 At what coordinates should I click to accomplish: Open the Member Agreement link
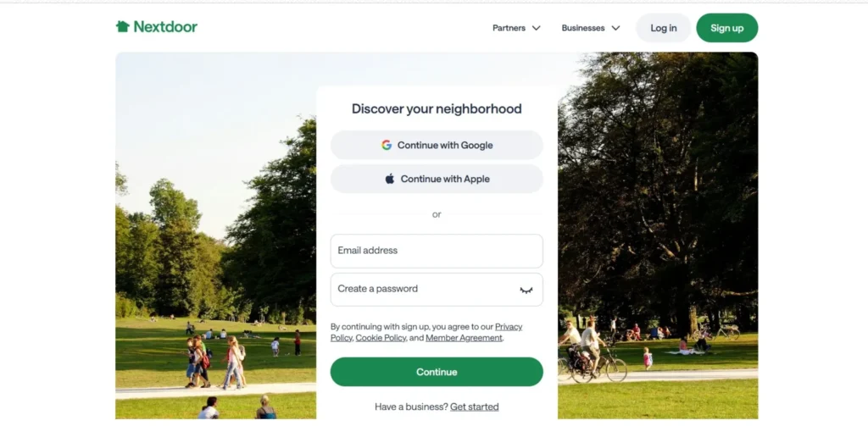tap(464, 337)
